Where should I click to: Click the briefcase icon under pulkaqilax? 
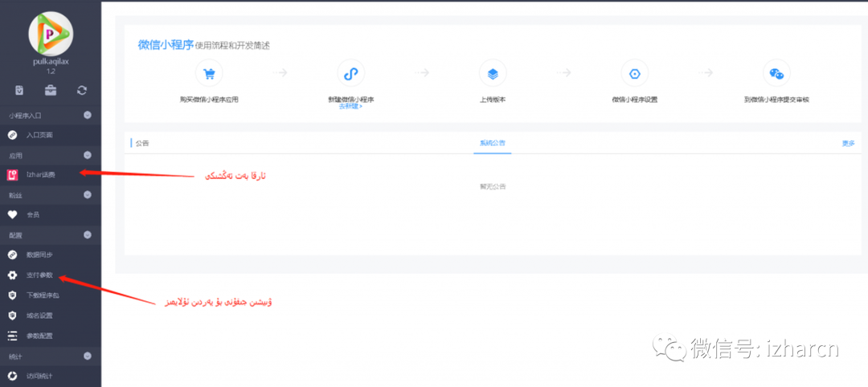tap(51, 90)
